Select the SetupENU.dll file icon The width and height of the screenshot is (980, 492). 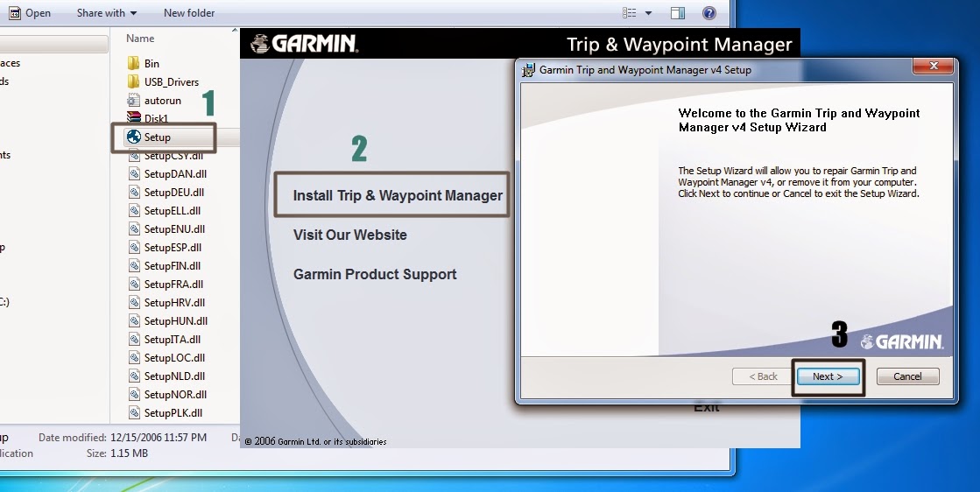click(134, 228)
